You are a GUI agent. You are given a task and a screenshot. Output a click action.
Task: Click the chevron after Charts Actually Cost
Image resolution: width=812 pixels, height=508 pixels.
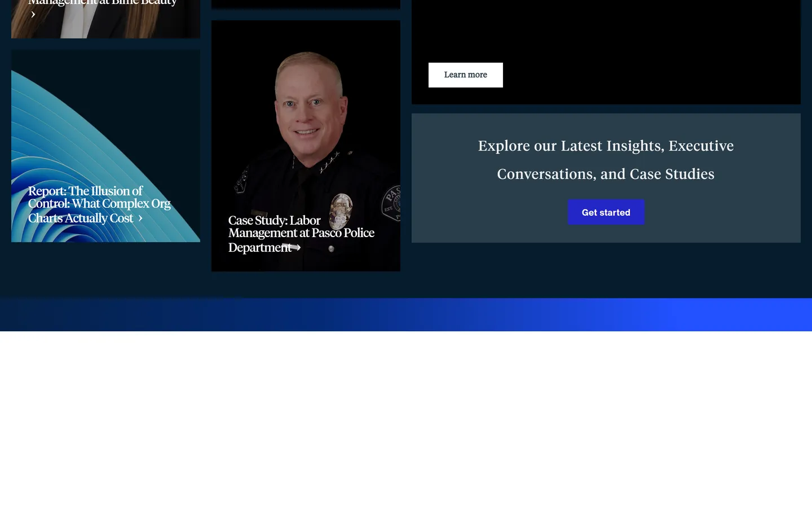click(x=140, y=218)
